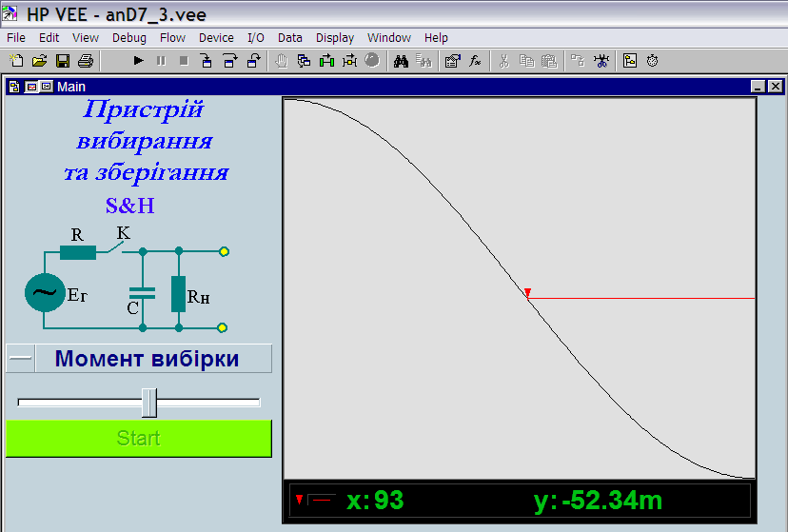Open the Data menu
This screenshot has height=532, width=788.
point(290,38)
